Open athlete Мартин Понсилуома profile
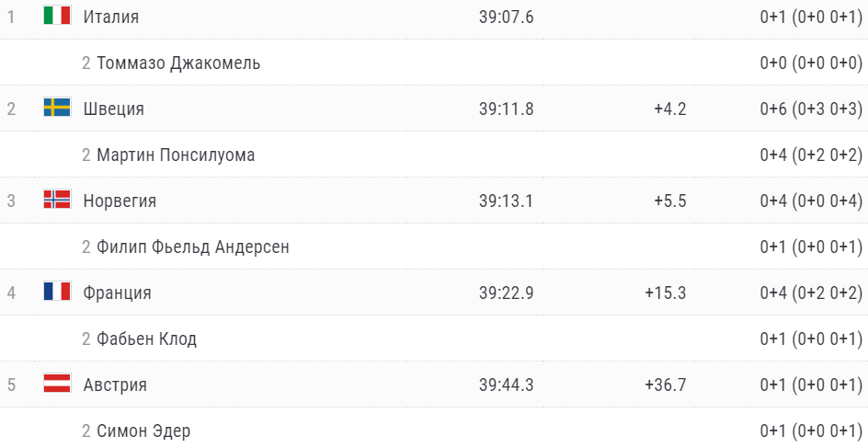Image resolution: width=868 pixels, height=448 pixels. point(176,155)
